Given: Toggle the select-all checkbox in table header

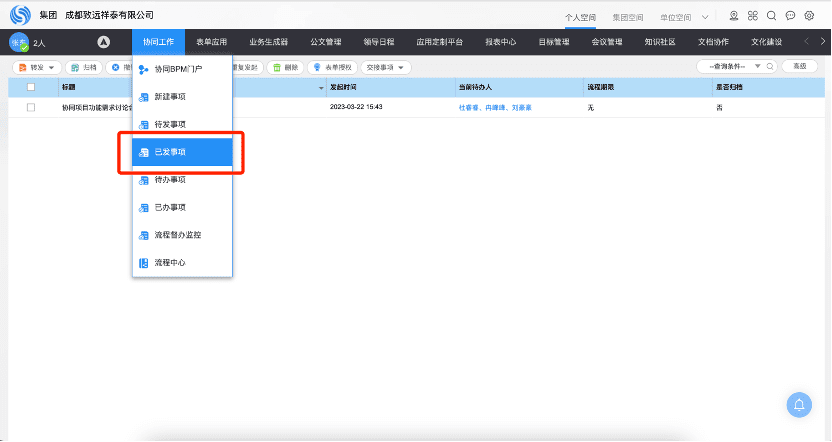Looking at the screenshot, I should coord(31,87).
